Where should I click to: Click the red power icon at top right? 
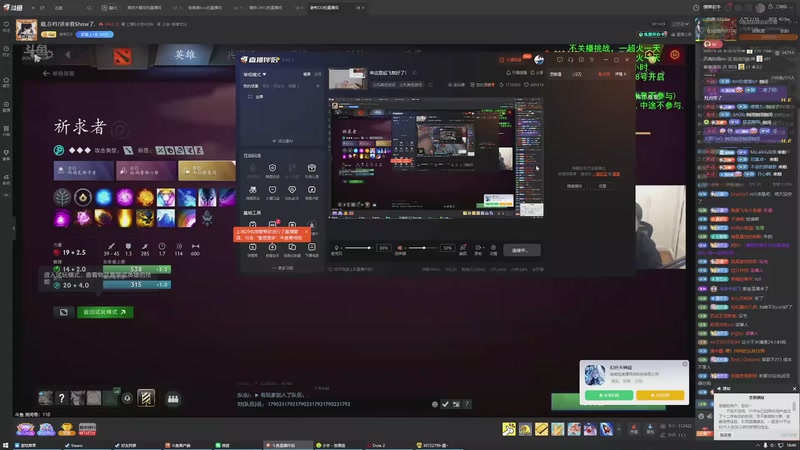tap(674, 55)
